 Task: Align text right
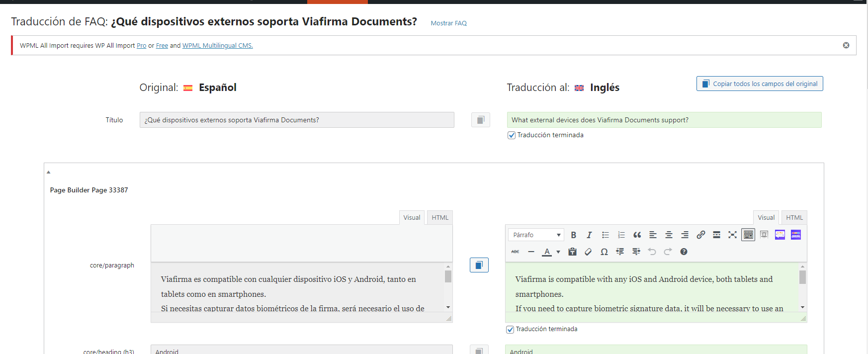[x=685, y=235]
